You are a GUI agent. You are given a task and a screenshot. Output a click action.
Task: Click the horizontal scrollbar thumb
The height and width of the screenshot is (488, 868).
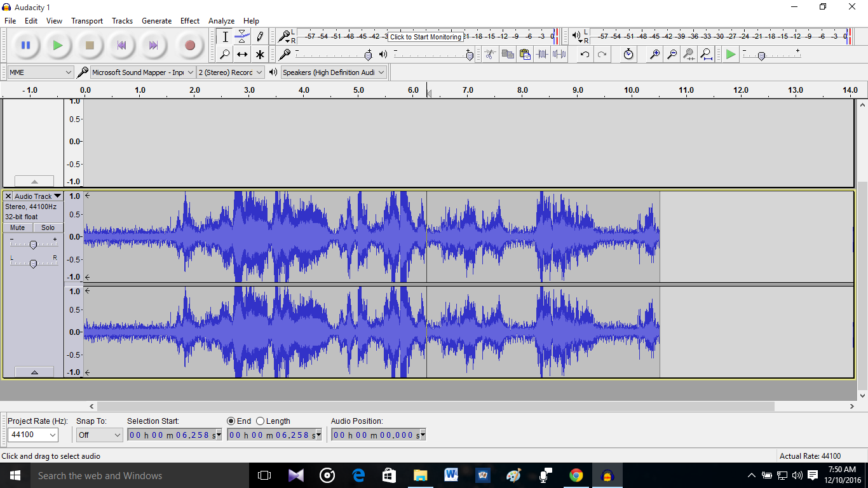(x=436, y=406)
